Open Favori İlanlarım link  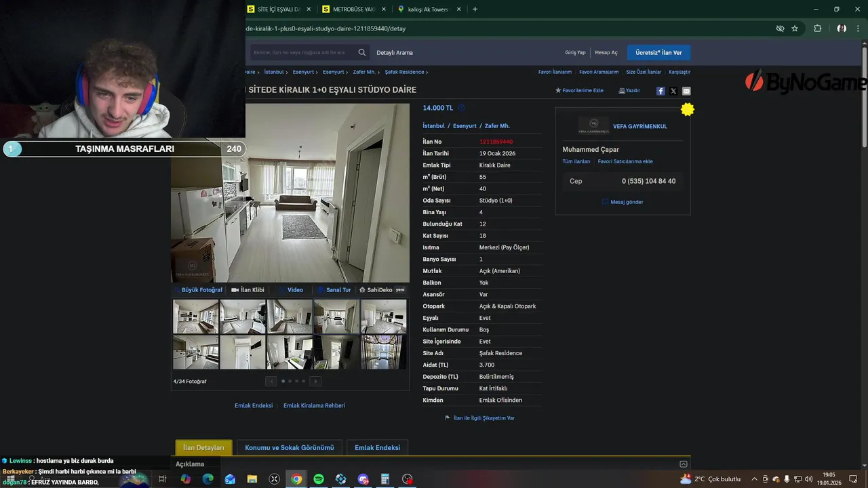555,72
